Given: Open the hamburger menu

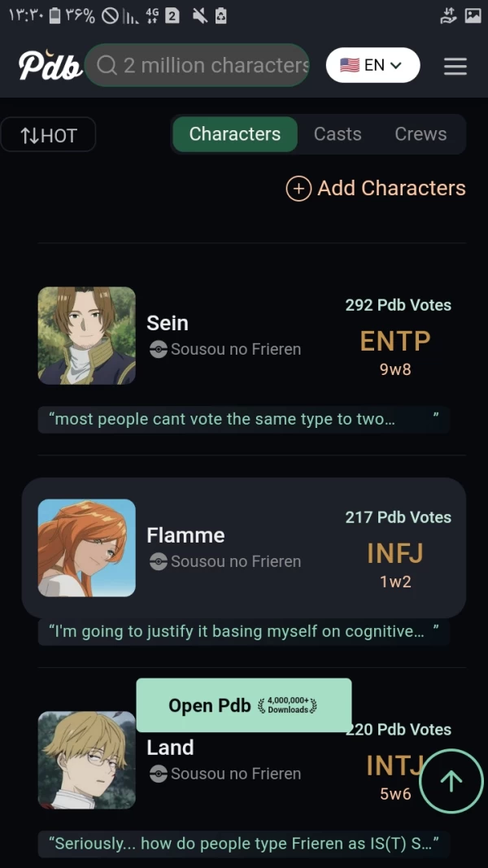Looking at the screenshot, I should point(455,66).
